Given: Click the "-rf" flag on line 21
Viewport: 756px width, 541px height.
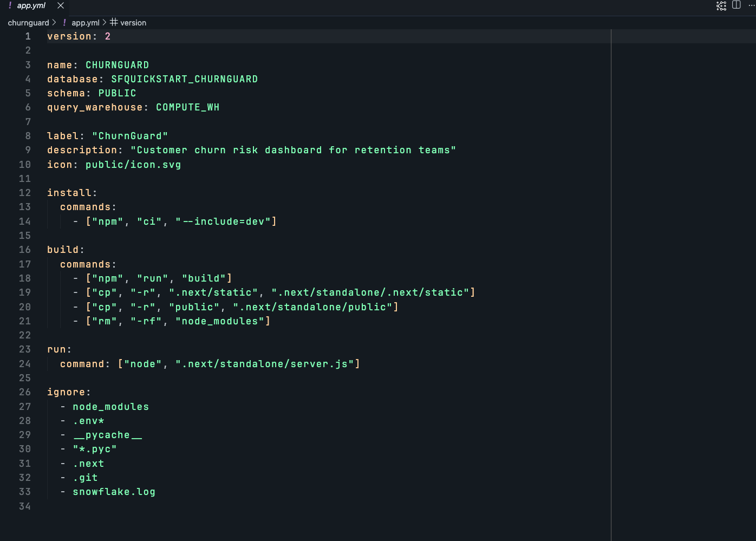Looking at the screenshot, I should (x=146, y=321).
